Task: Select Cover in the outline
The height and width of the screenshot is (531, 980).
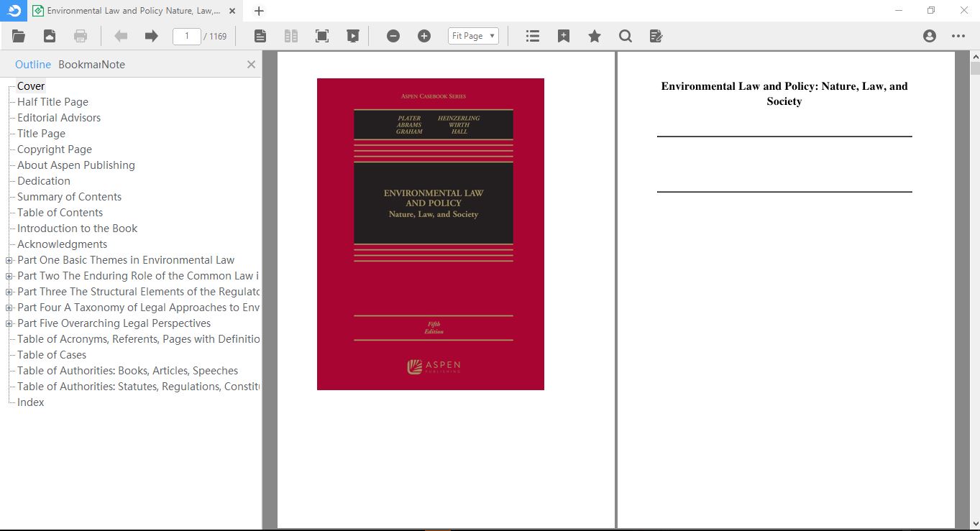Action: click(31, 86)
